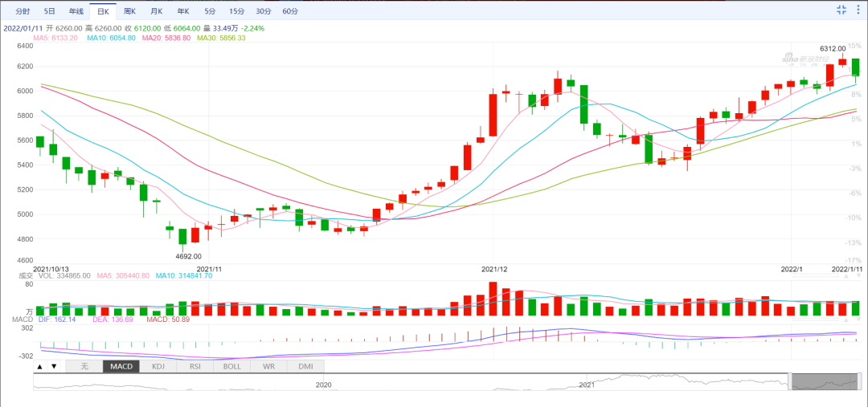
Task: Switch to 年线 yearly line view
Action: [76, 11]
